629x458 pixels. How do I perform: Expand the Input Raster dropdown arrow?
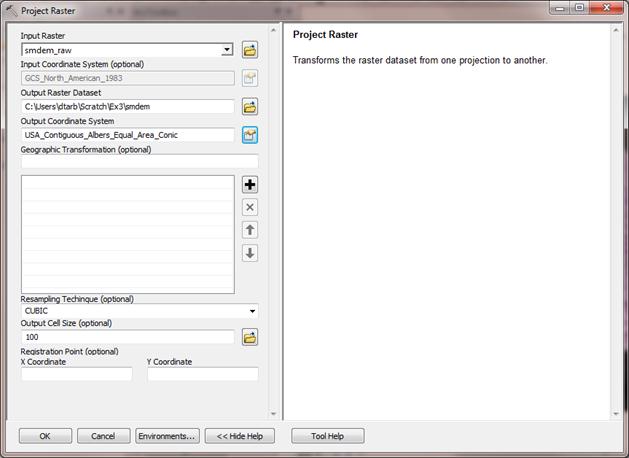tap(227, 50)
